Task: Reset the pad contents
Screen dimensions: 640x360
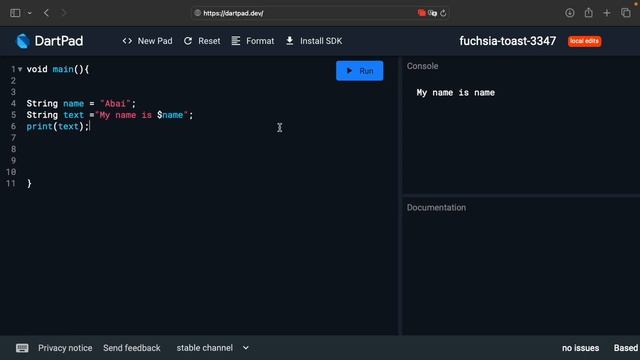Action: click(202, 41)
